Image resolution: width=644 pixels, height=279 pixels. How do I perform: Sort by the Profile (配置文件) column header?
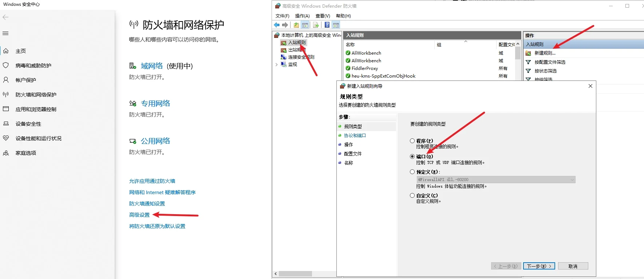507,44
